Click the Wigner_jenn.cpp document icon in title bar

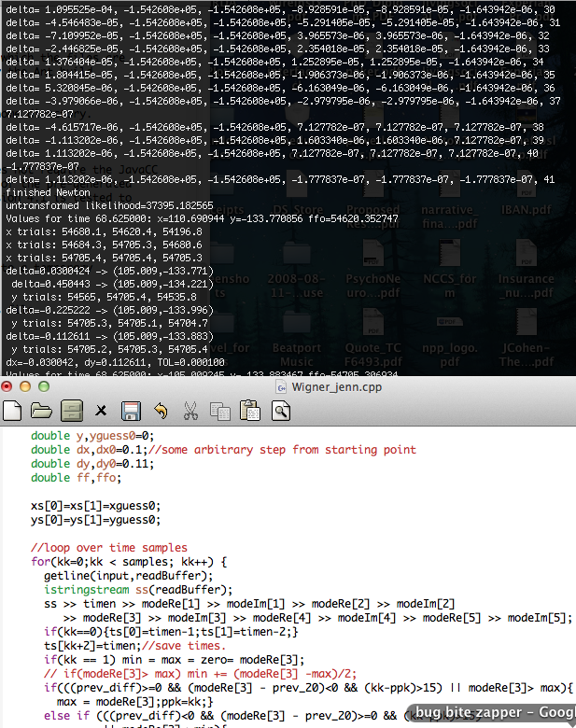tap(282, 385)
